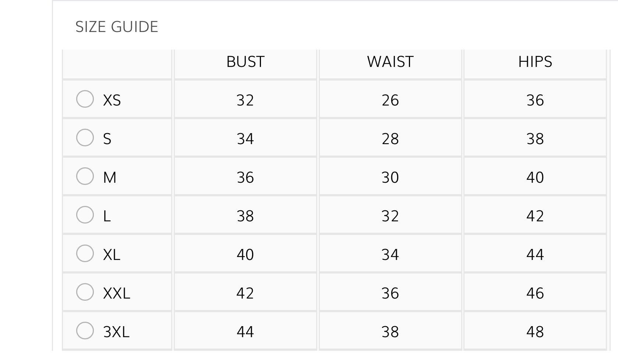Select the XL size radio button
This screenshot has width=618, height=364.
coord(85,253)
